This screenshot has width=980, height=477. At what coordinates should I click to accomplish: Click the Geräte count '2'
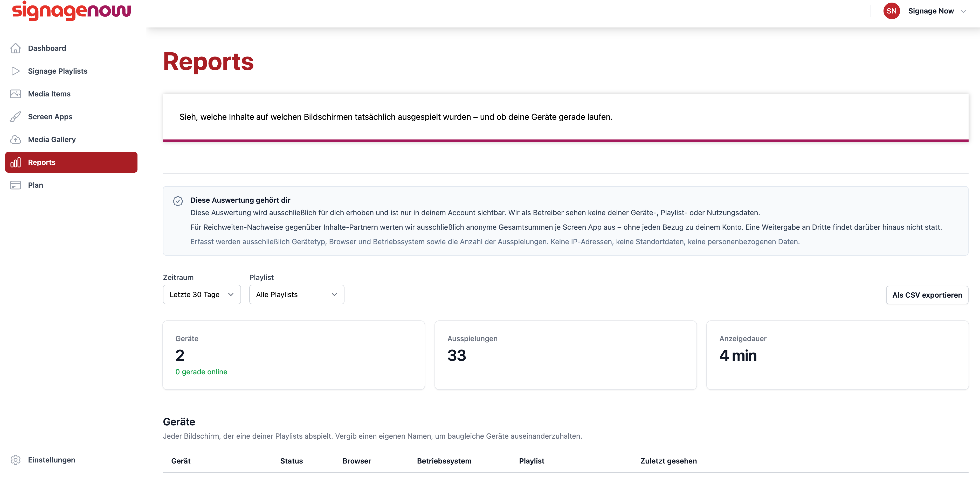click(180, 355)
